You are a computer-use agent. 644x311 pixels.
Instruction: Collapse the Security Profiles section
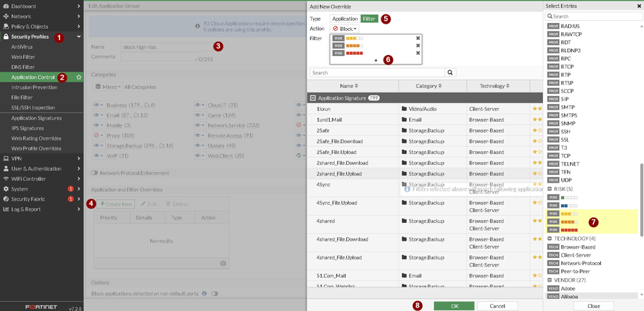point(79,37)
